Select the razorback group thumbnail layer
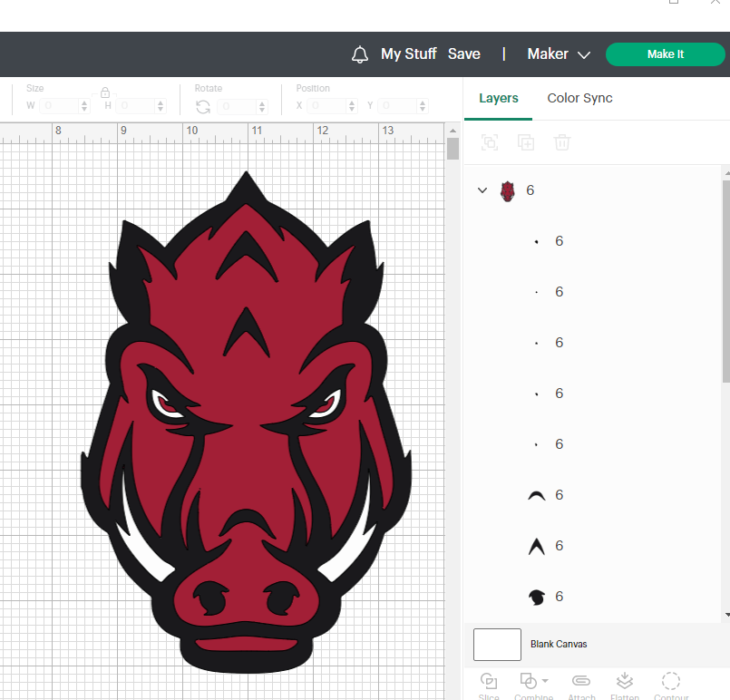730x700 pixels. [508, 190]
